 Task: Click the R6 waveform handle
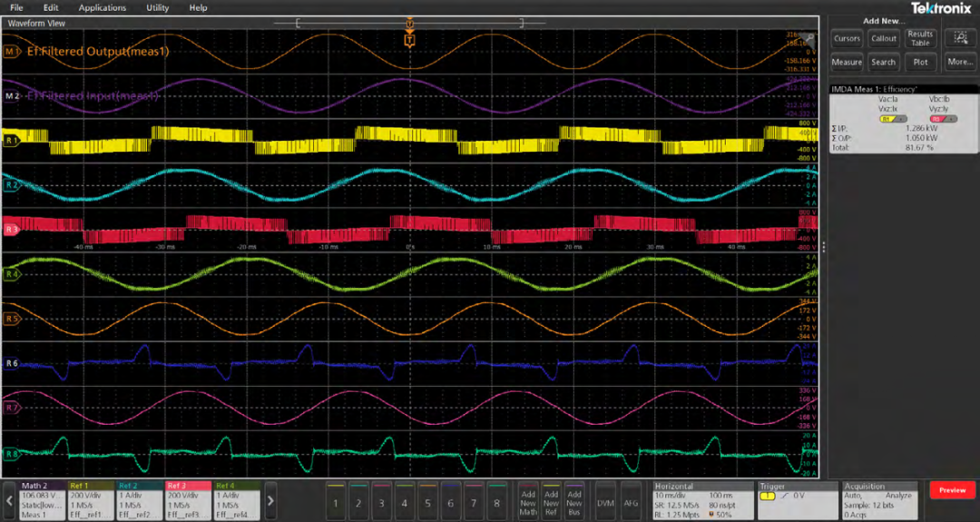coord(12,363)
